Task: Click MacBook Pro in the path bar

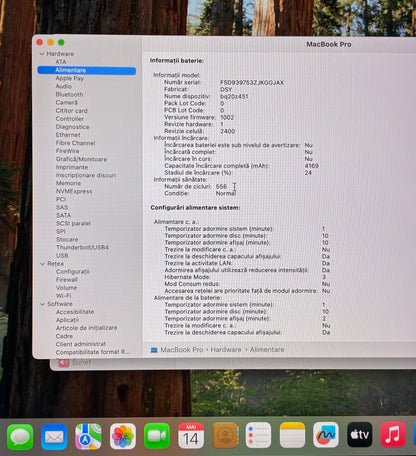Action: (x=182, y=350)
